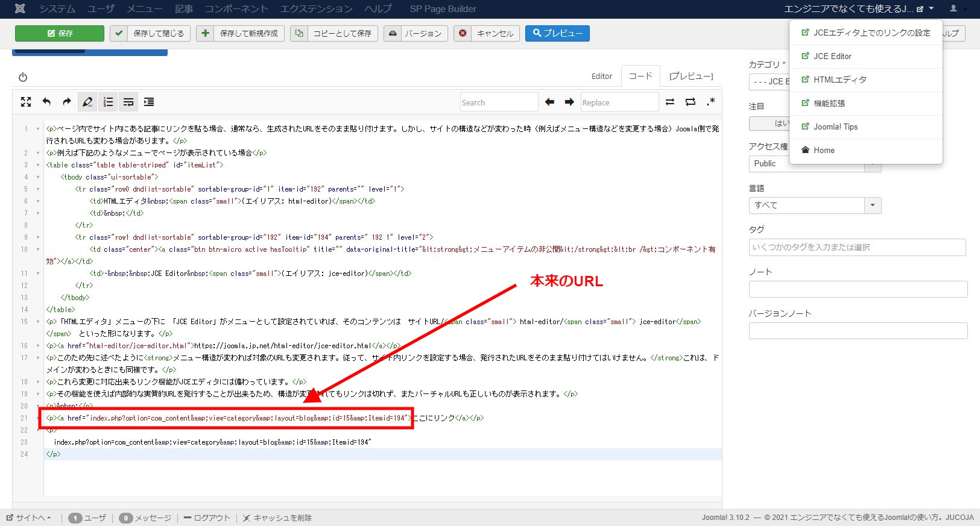Toggle line numbers in the code editor

108,102
